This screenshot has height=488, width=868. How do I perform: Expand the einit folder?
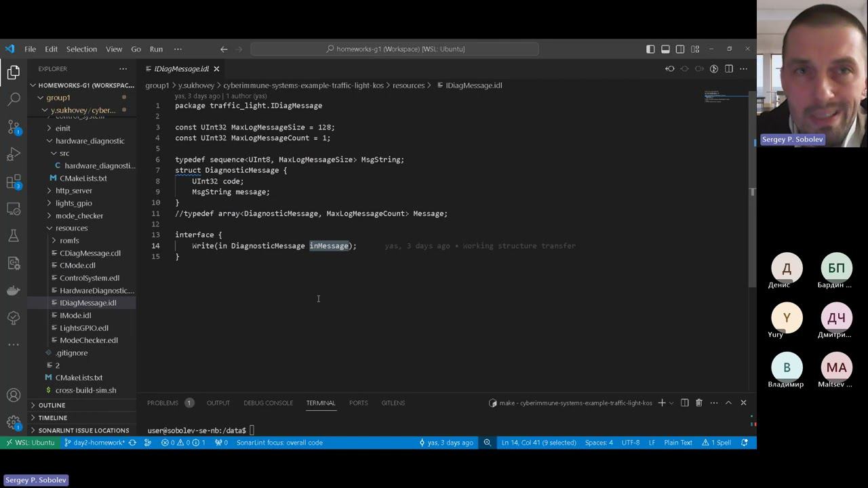[81, 128]
